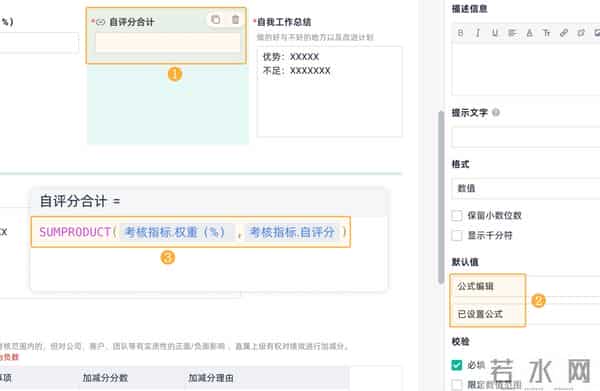Viewport: 600px width, 391px height.
Task: Click the 自评分合计 input box
Action: click(x=168, y=42)
